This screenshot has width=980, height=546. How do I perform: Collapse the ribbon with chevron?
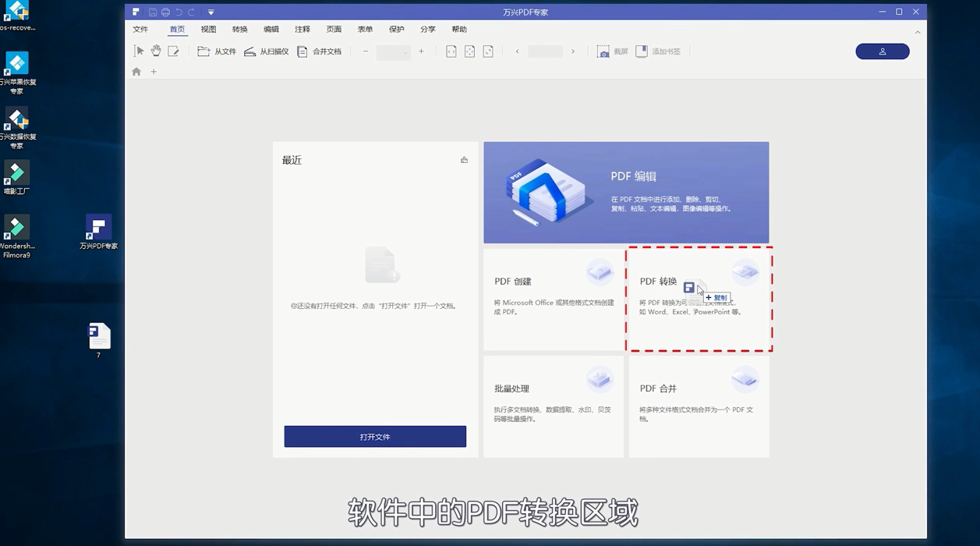(918, 33)
